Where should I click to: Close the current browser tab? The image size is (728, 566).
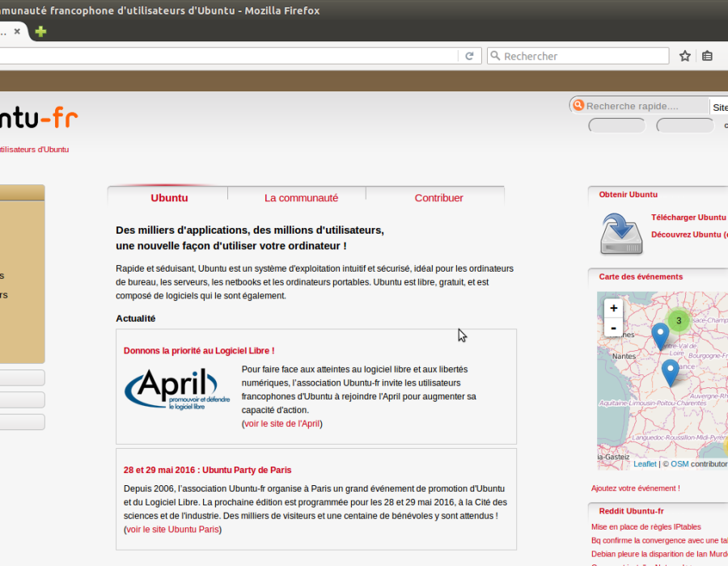17,31
